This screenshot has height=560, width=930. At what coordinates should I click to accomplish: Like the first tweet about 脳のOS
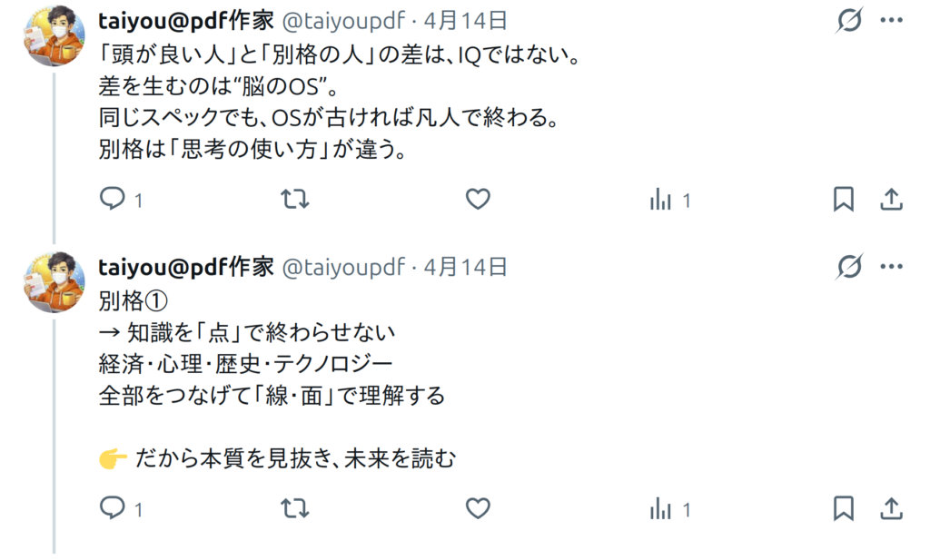478,199
